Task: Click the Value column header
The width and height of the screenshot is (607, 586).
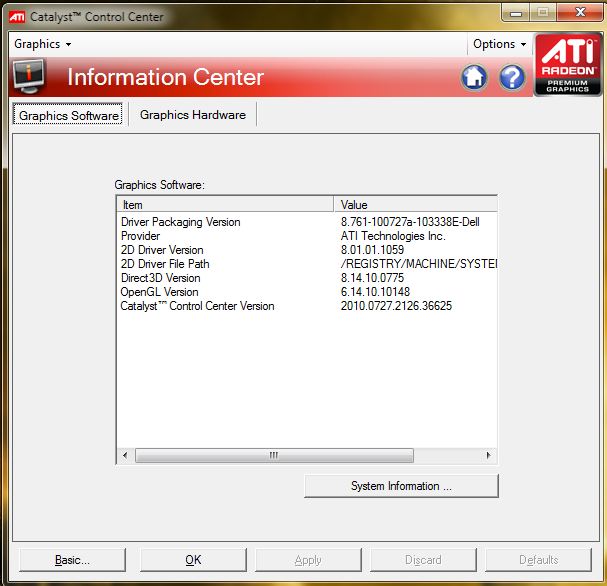Action: [x=415, y=204]
